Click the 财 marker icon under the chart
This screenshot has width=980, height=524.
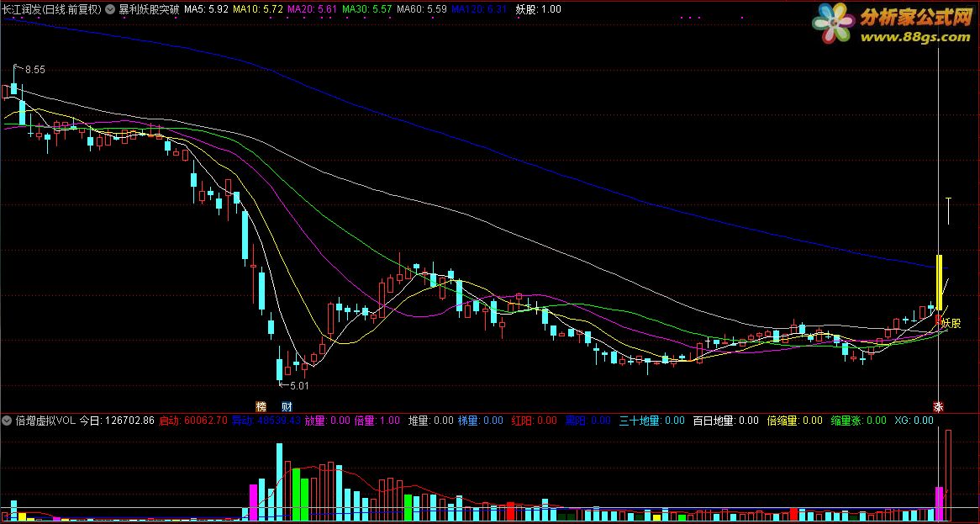click(287, 406)
